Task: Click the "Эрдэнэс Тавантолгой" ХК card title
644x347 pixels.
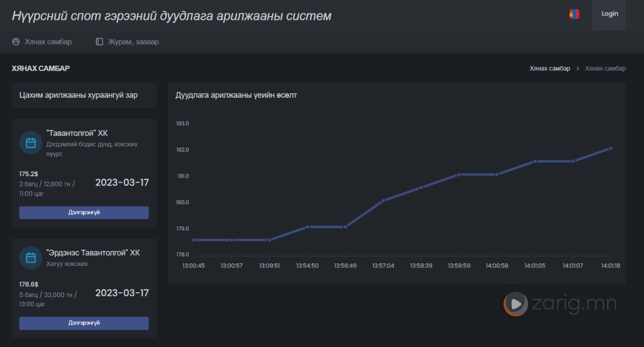Action: pyautogui.click(x=93, y=252)
